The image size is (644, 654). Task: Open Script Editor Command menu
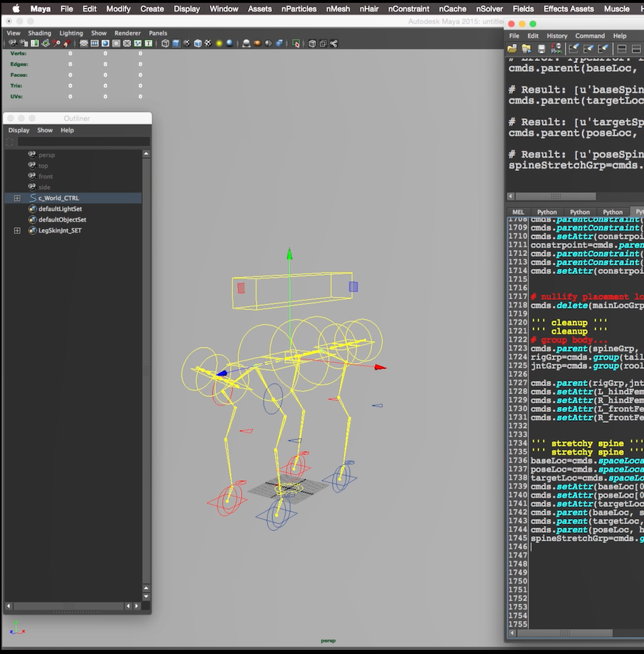pos(590,36)
